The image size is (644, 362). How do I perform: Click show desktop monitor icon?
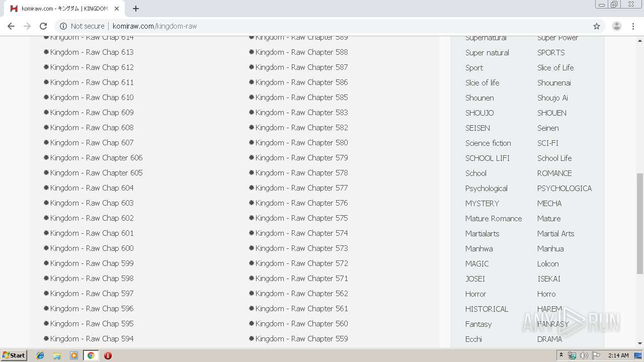pos(638,355)
